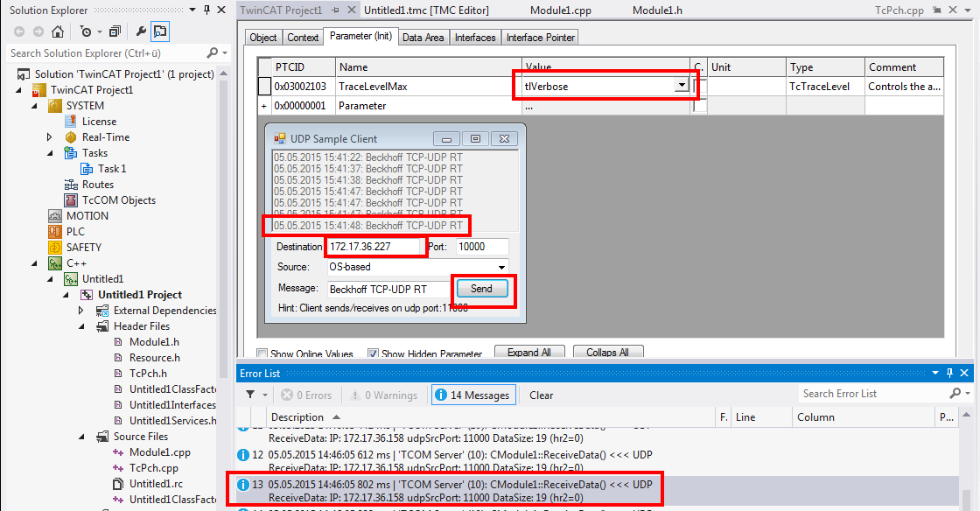
Task: Pin the Solution Explorer panel
Action: pyautogui.click(x=206, y=10)
